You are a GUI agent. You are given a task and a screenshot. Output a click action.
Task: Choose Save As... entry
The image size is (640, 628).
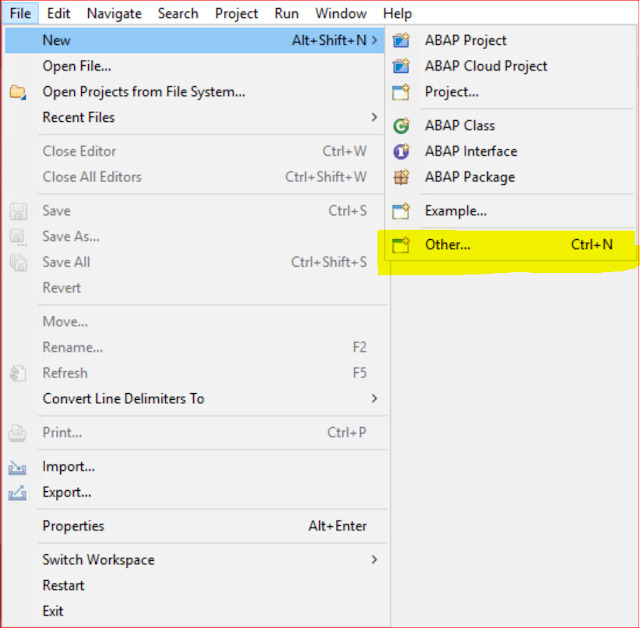pos(194,237)
